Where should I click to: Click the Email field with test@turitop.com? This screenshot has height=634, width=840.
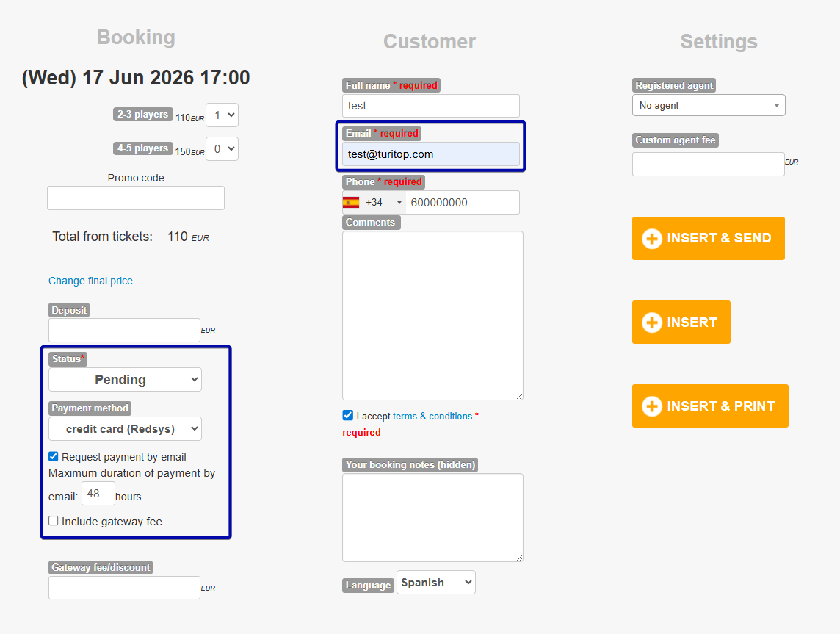coord(431,154)
